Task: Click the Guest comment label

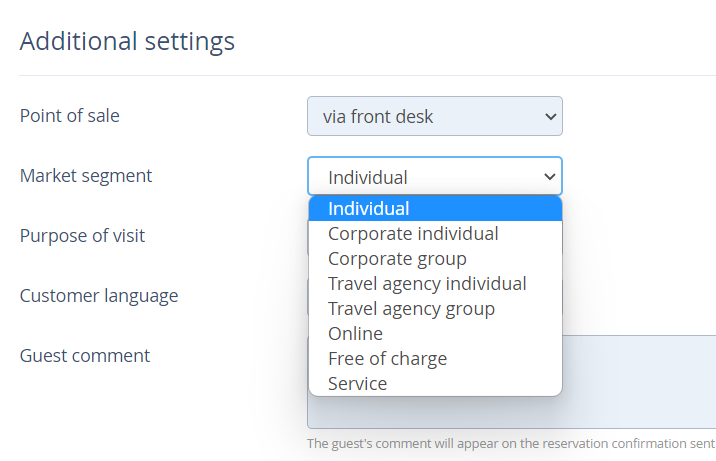Action: (x=85, y=356)
